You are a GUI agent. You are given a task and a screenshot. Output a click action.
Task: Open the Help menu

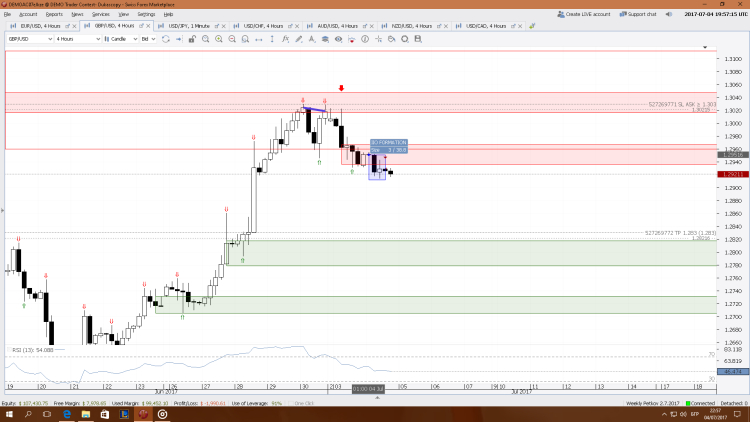coord(168,14)
